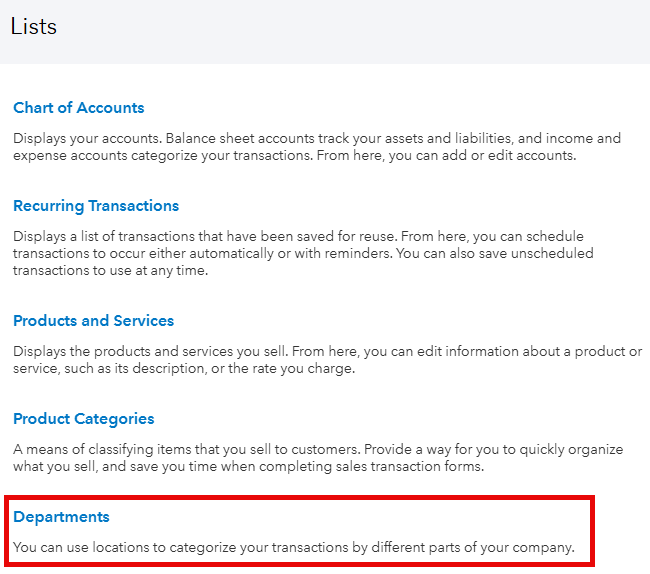Open the Chart of Accounts link

click(78, 108)
